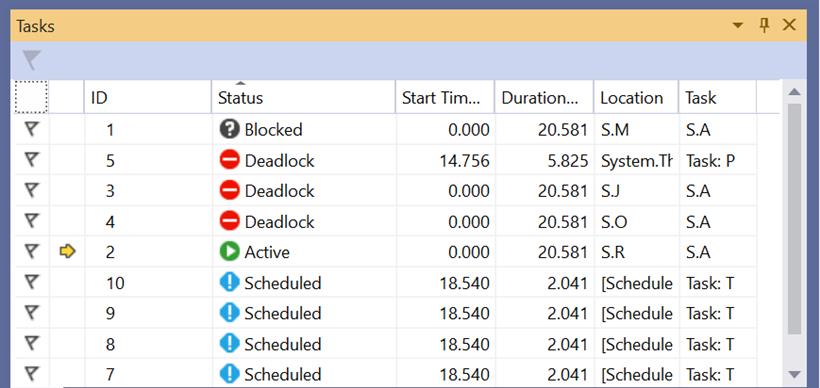
Task: Click the Blocked status icon for task 1
Action: (230, 129)
